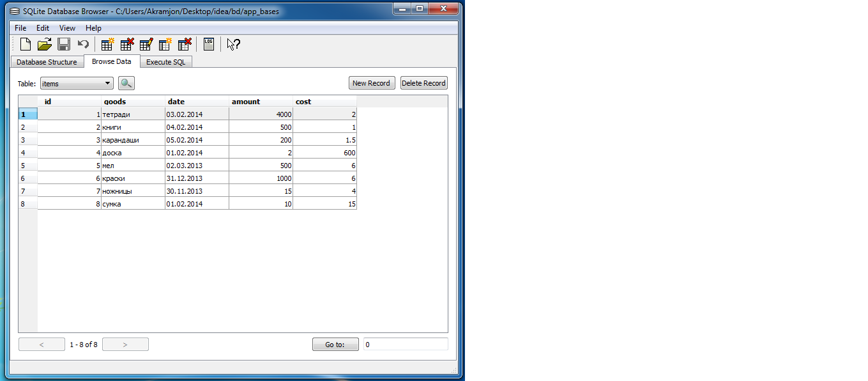Select the goods cell мел
The image size is (868, 381).
pos(133,166)
